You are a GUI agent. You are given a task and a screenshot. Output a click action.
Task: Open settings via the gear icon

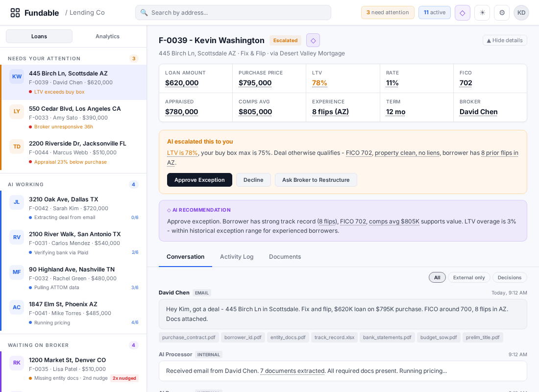502,12
